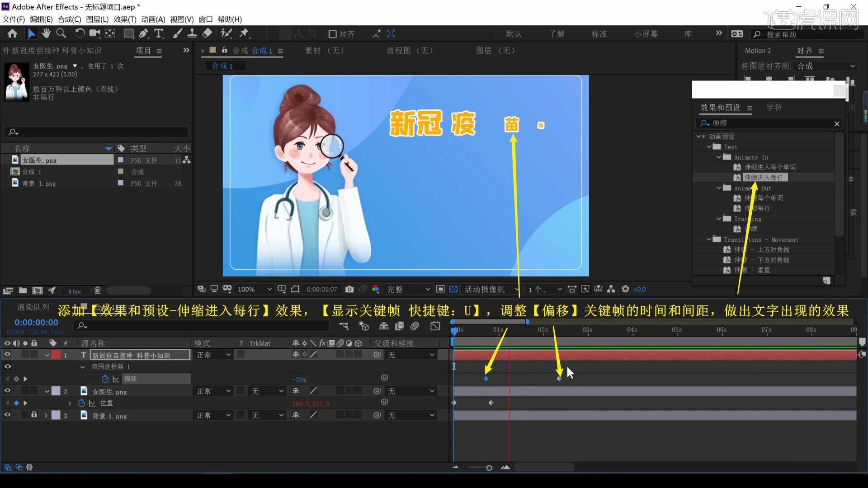Image resolution: width=868 pixels, height=488 pixels.
Task: Open the 窗口 menu
Action: pos(206,19)
